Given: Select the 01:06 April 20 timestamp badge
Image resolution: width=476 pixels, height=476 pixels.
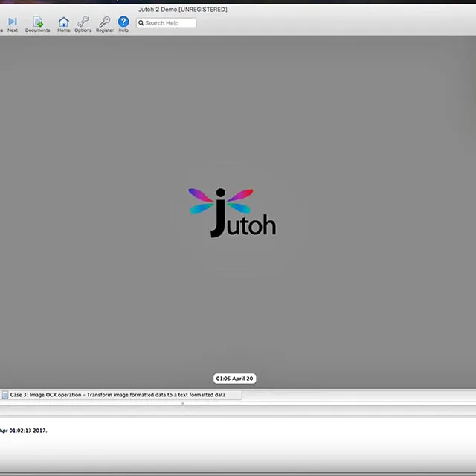Looking at the screenshot, I should (234, 379).
